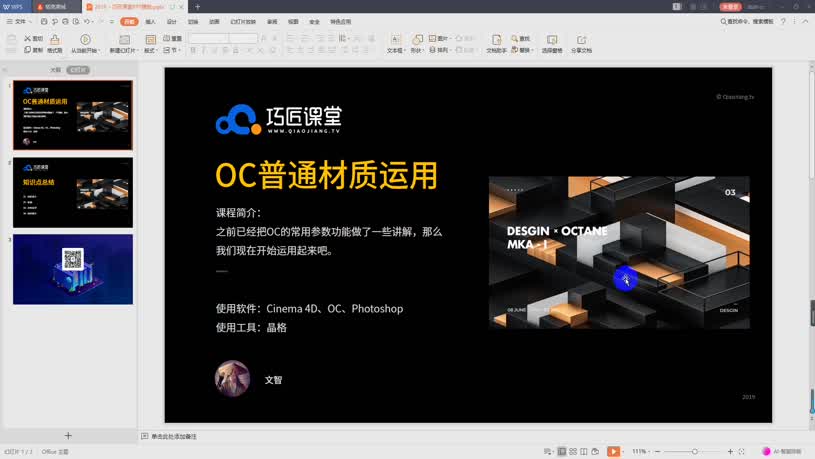The width and height of the screenshot is (815, 459).
Task: Open the Help question mark icon
Action: 783,22
